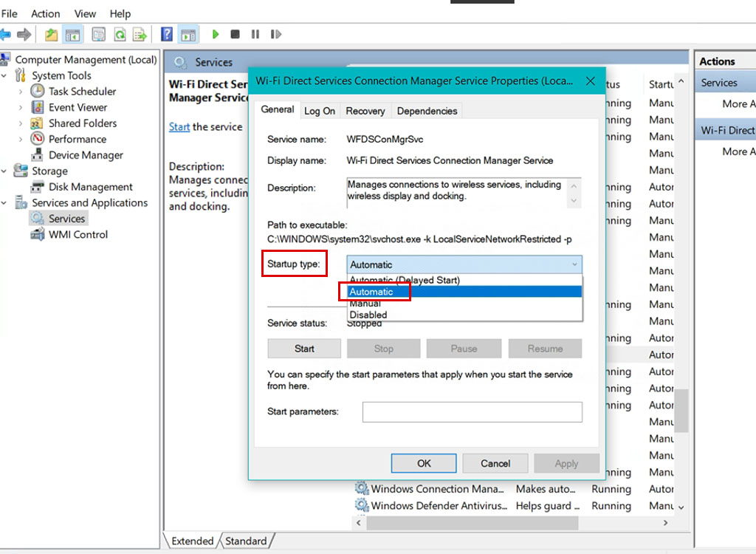
Task: Click the Windows Connection Manager service row
Action: [x=513, y=489]
